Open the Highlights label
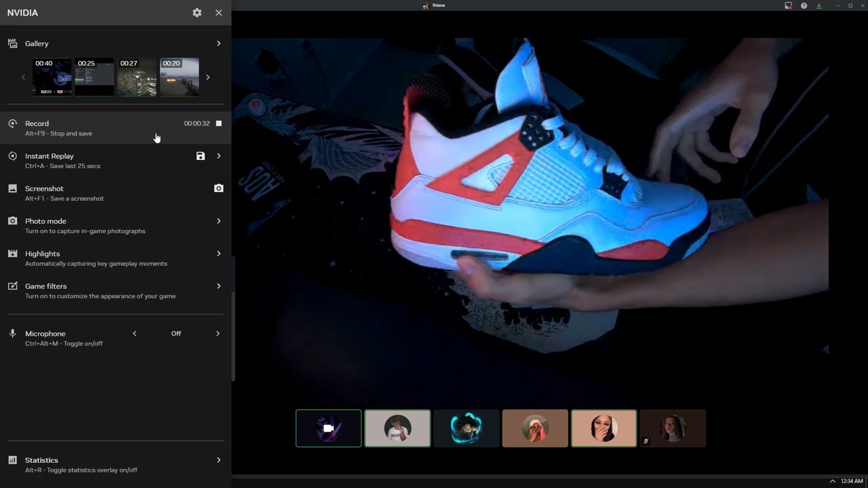The image size is (868, 488). tap(42, 253)
